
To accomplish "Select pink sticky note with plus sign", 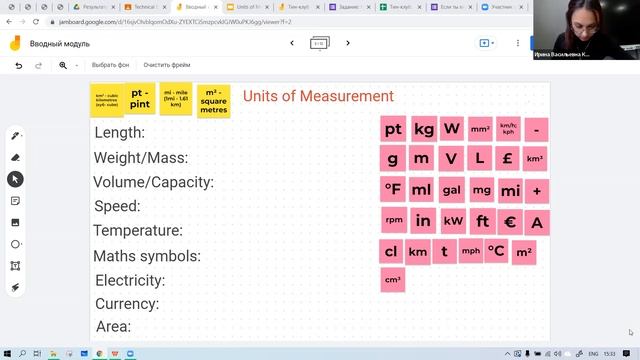I will point(537,191).
